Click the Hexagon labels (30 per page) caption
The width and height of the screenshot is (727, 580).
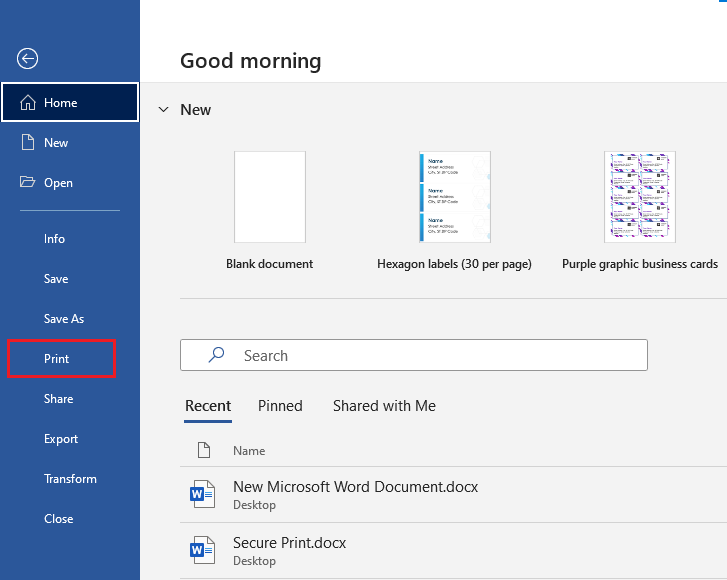click(x=454, y=264)
